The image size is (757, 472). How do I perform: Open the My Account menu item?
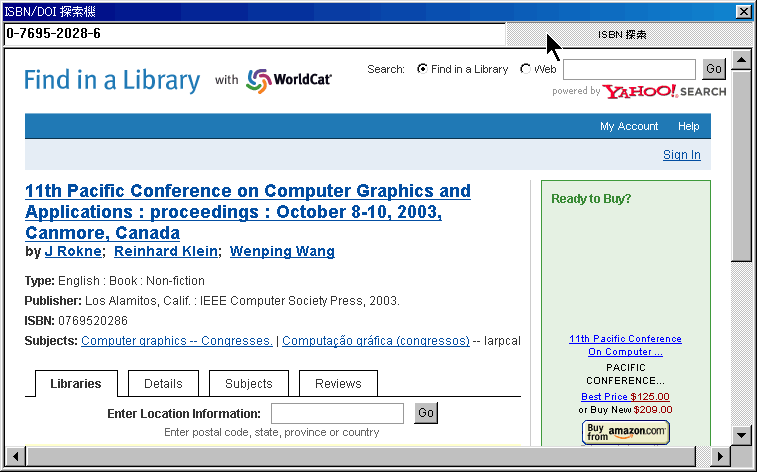(629, 126)
